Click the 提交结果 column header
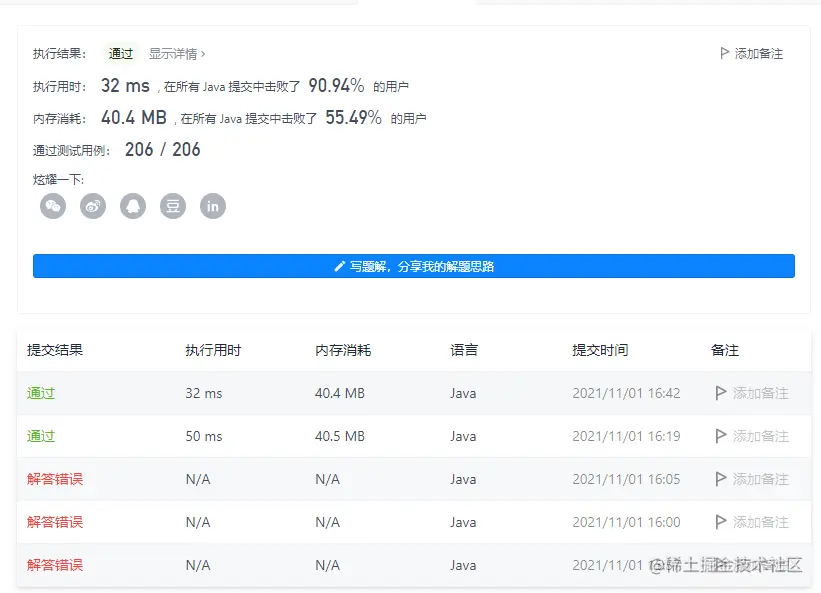The image size is (821, 593). 55,350
